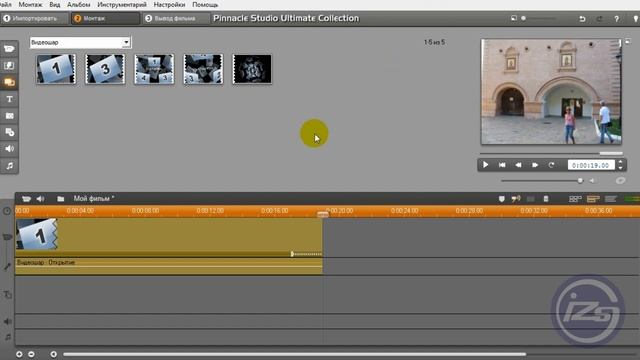Jump to start in the player
The height and width of the screenshot is (360, 640).
click(502, 165)
